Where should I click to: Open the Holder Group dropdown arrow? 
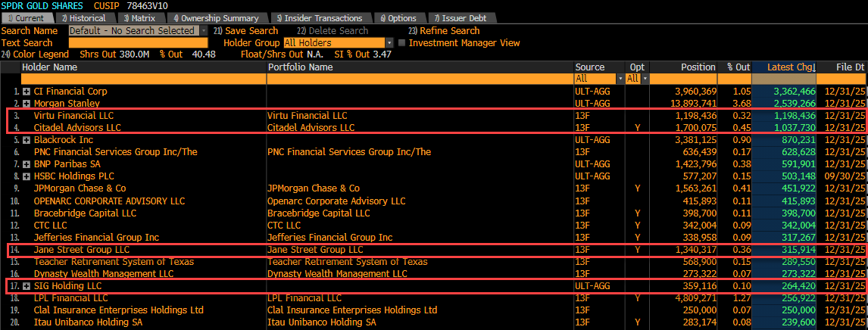tap(389, 42)
